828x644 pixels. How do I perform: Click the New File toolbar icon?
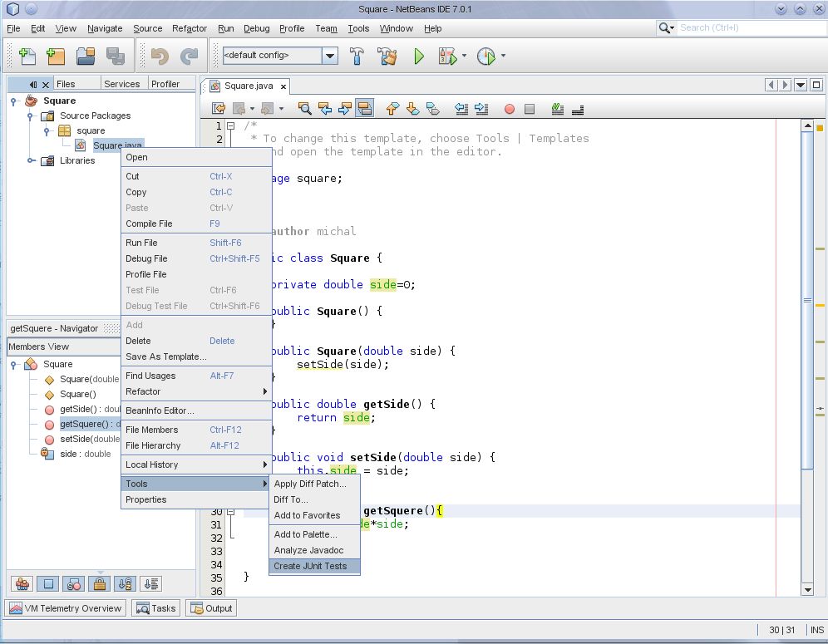pos(27,56)
